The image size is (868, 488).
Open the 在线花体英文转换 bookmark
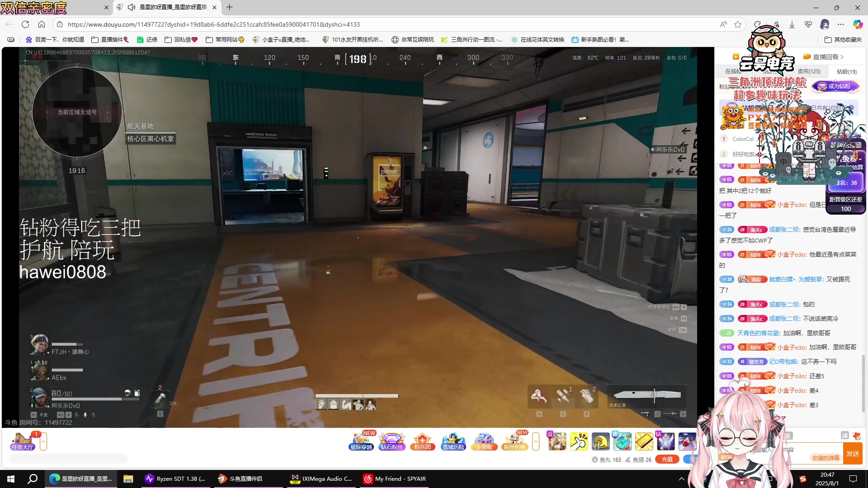coord(538,40)
